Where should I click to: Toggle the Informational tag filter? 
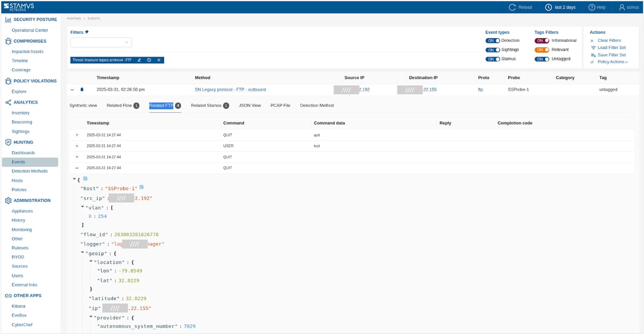click(541, 41)
